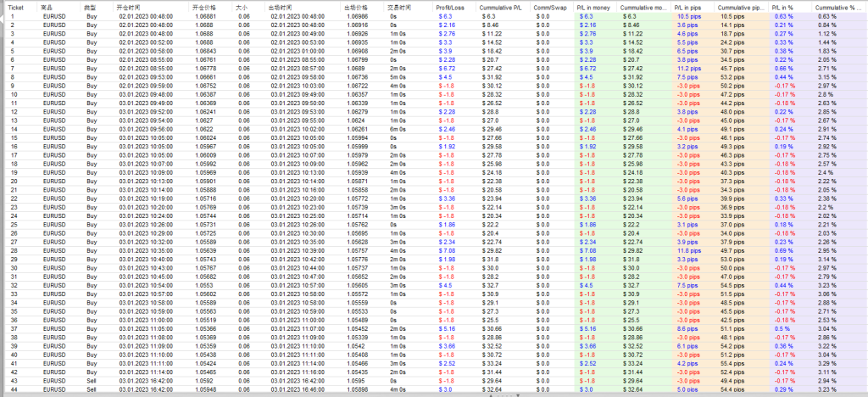Click the Cummulative P/L column header

coord(497,6)
